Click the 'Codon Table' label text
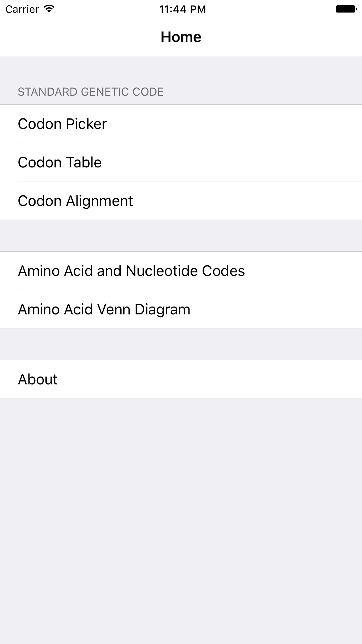 [60, 162]
